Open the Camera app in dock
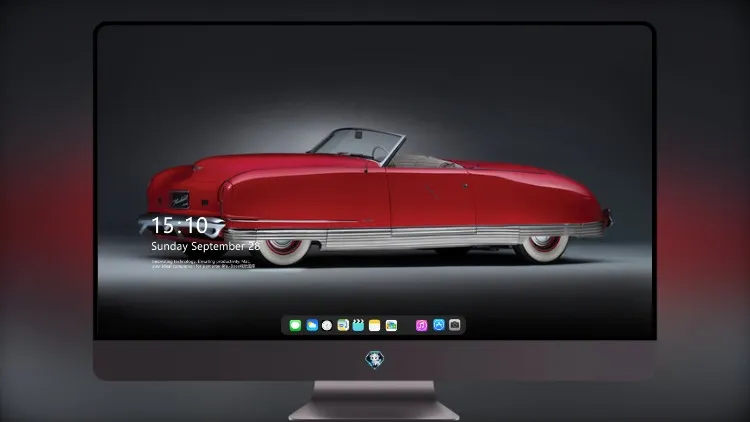The image size is (750, 422). 455,325
